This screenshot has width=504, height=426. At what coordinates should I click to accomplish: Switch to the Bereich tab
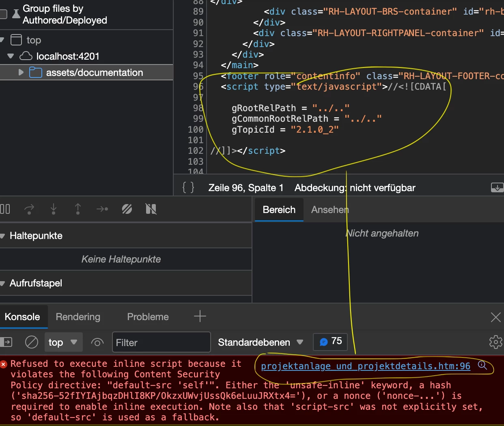point(279,209)
